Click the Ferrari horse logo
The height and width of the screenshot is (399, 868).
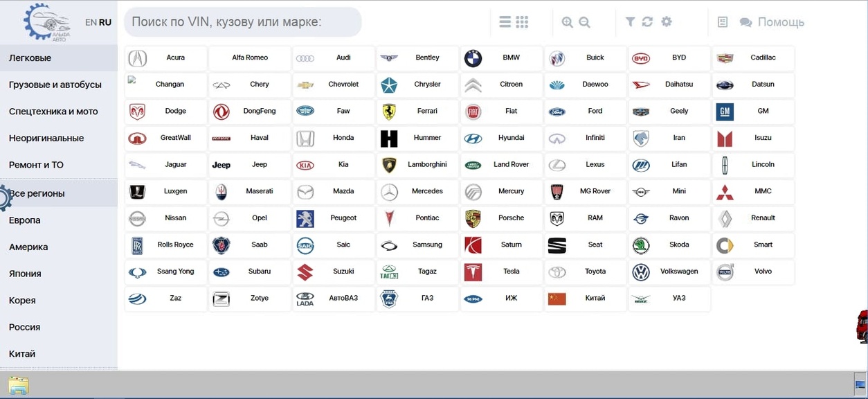tap(389, 112)
